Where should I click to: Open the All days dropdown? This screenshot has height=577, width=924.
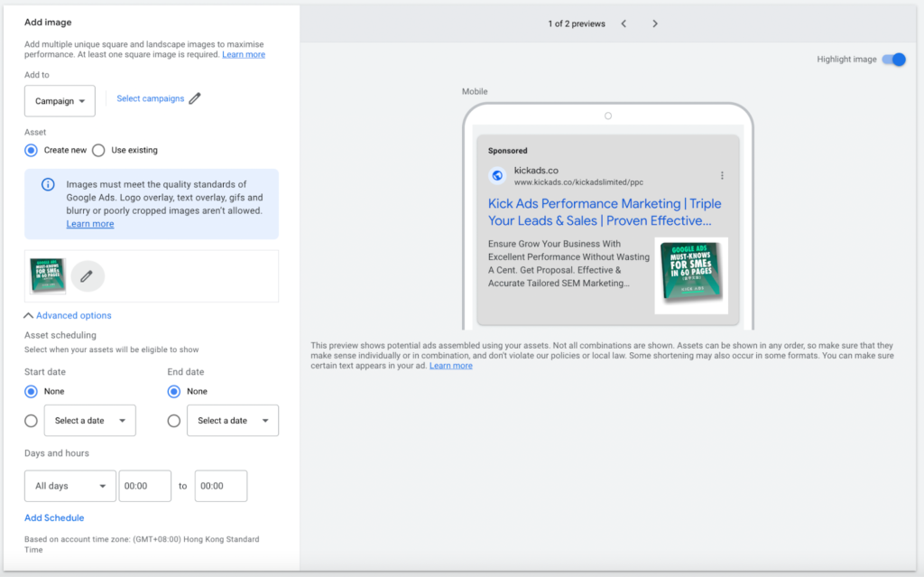coord(70,486)
